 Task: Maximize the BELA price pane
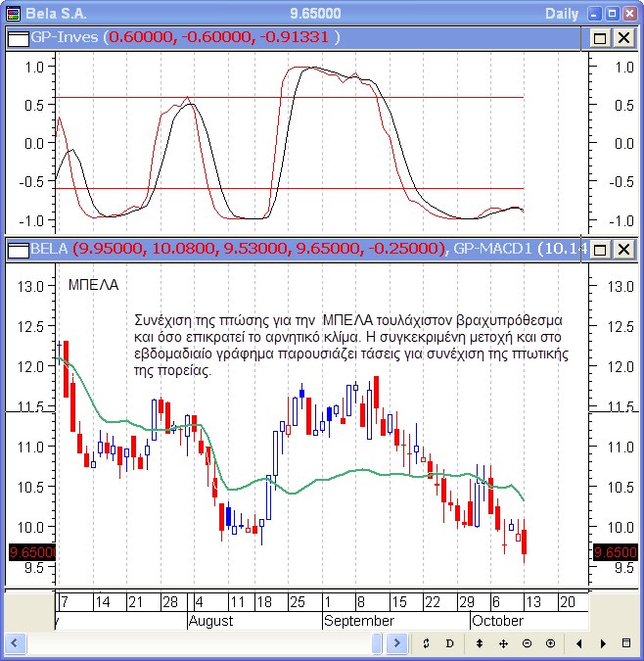tap(599, 250)
